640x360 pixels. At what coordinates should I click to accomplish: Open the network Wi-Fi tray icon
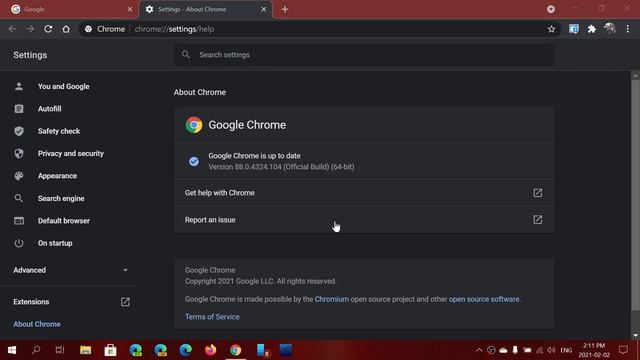540,350
